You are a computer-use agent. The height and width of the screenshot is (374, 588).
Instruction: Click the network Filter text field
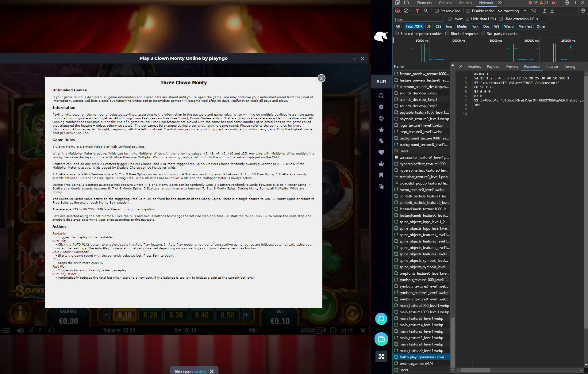[418, 19]
